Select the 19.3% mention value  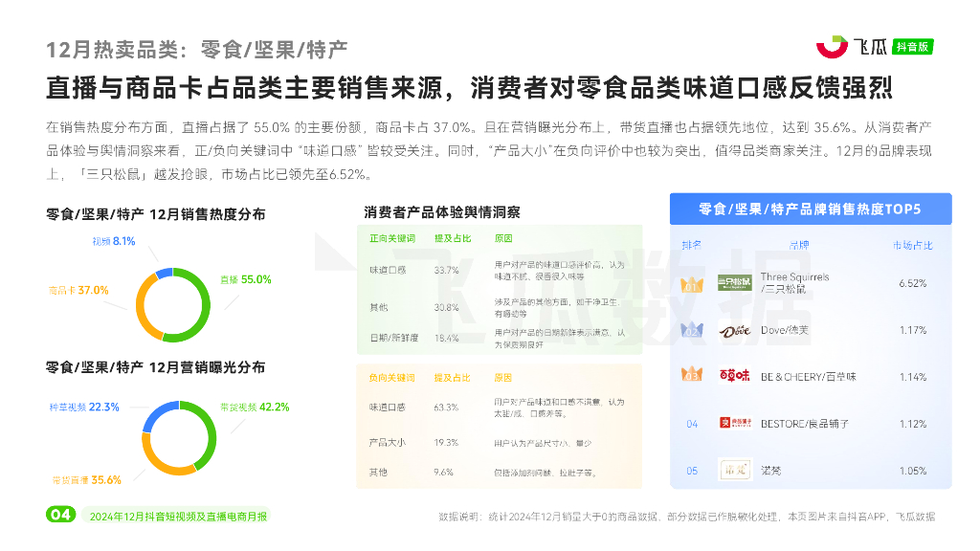pos(446,443)
